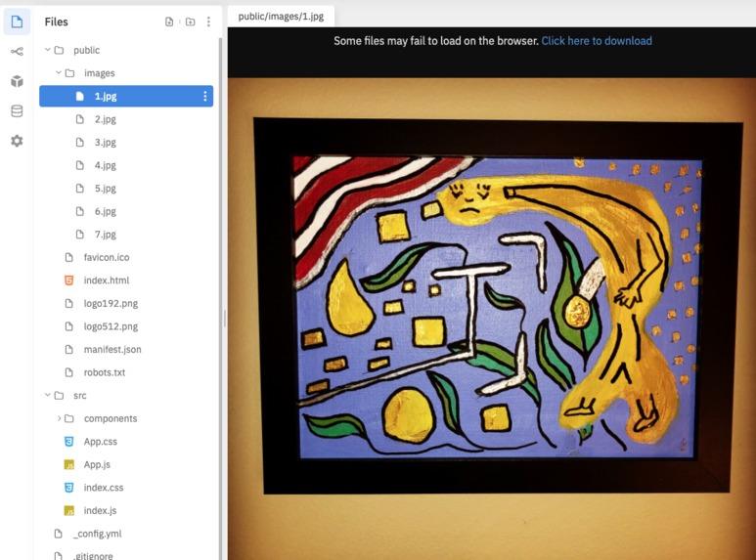Open index.js file

pyautogui.click(x=101, y=510)
